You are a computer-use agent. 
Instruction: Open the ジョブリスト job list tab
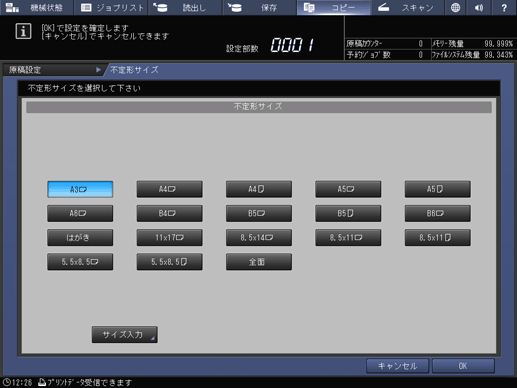pos(111,7)
